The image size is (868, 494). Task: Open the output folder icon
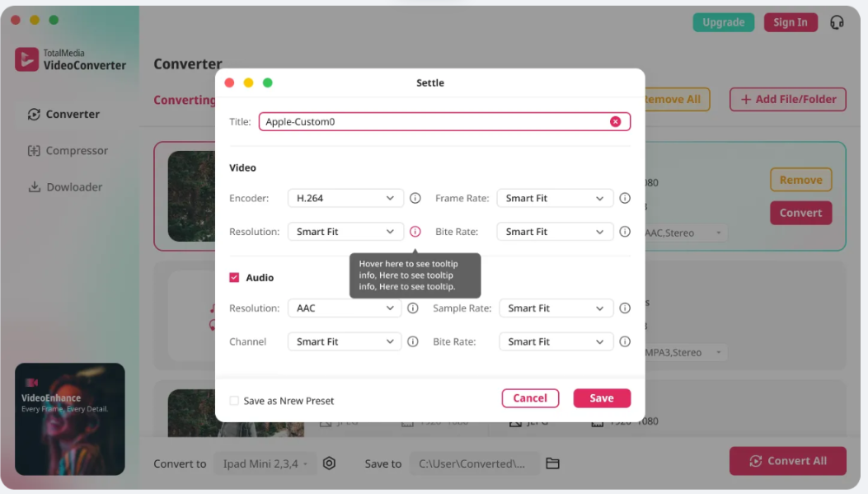552,463
